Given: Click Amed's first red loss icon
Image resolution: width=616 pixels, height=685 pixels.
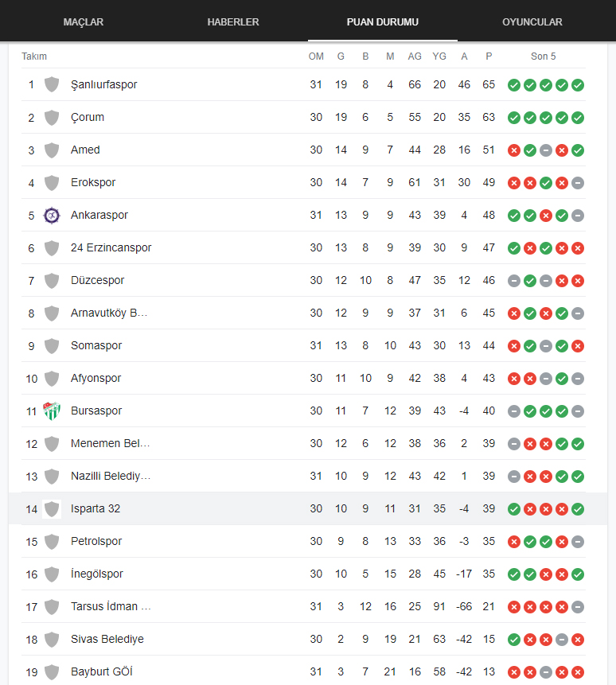Looking at the screenshot, I should tap(514, 150).
